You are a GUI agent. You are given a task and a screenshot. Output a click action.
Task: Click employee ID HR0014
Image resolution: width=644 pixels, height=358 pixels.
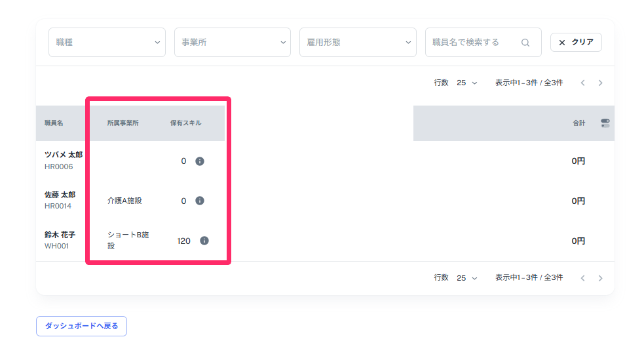[x=58, y=206]
